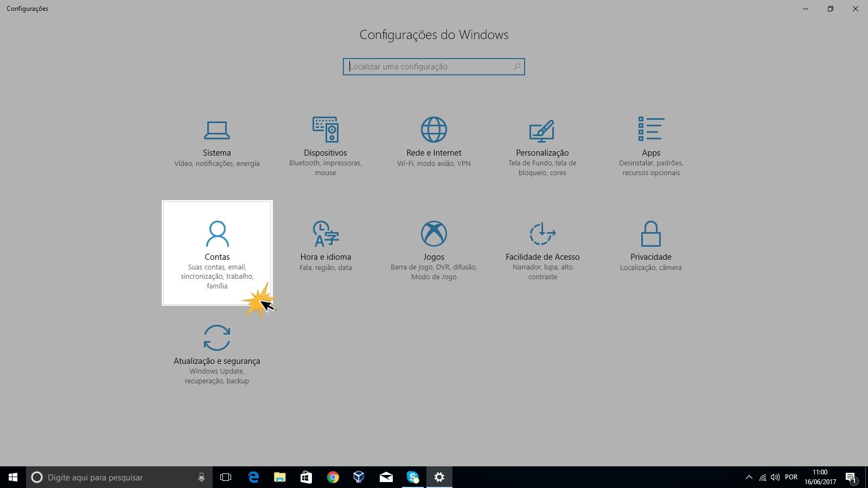The image size is (868, 488).
Task: Show hidden system tray icons
Action: [x=749, y=477]
